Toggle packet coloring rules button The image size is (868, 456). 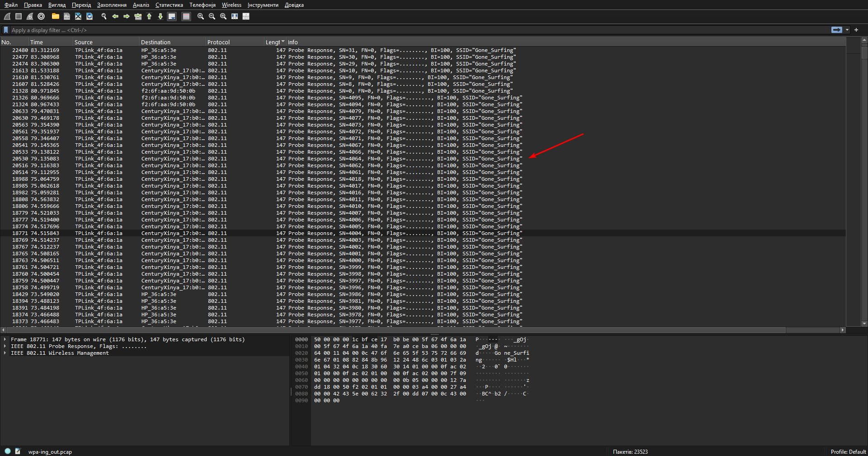[x=186, y=16]
